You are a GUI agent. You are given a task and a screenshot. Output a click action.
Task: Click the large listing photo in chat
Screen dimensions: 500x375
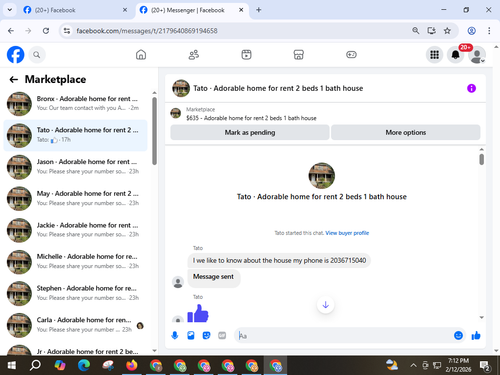[x=322, y=176]
